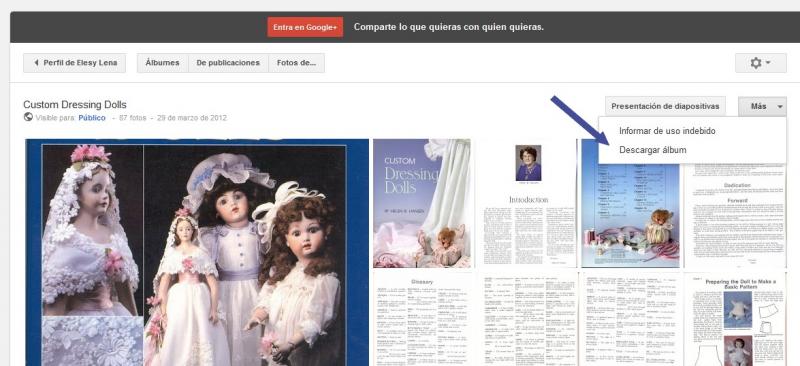
Task: Click the 87 fotos count text
Action: pyautogui.click(x=132, y=118)
